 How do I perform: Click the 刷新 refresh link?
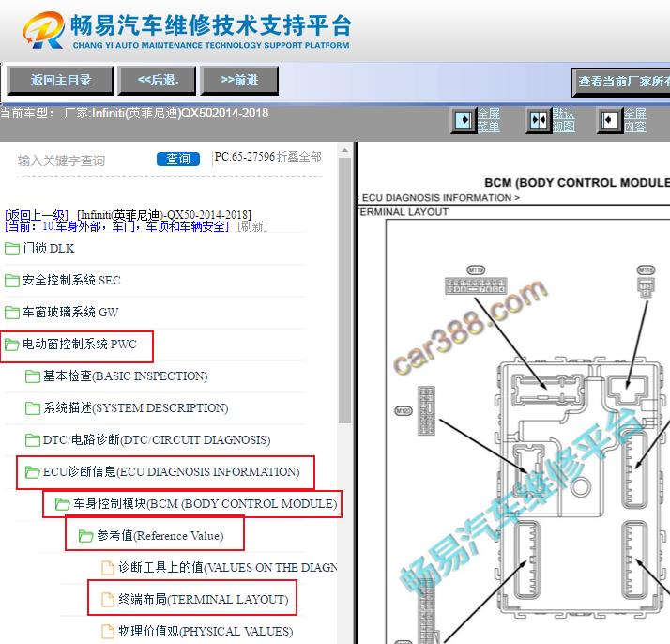click(x=252, y=226)
